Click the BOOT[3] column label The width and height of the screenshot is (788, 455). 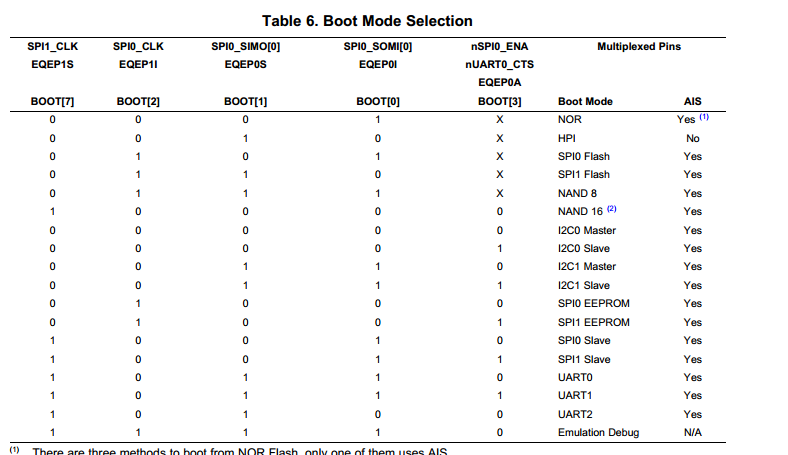(x=499, y=101)
